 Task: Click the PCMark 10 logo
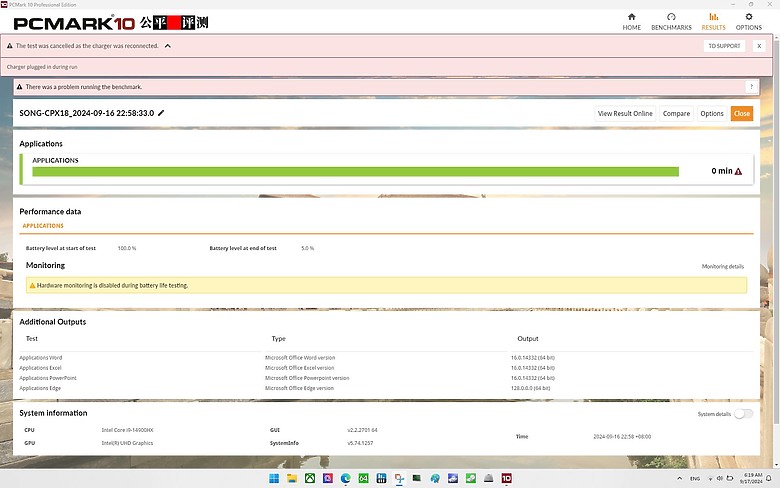point(74,23)
